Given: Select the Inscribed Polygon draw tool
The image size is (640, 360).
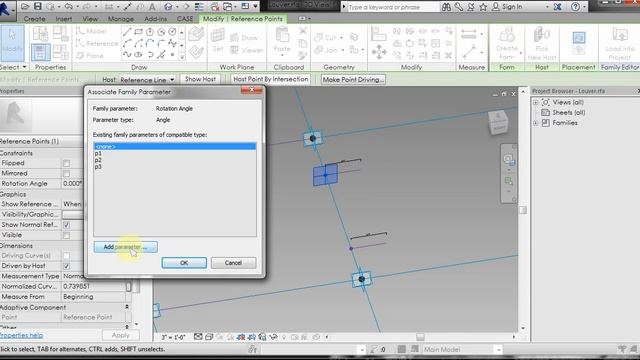Looking at the screenshot, I should click(150, 32).
